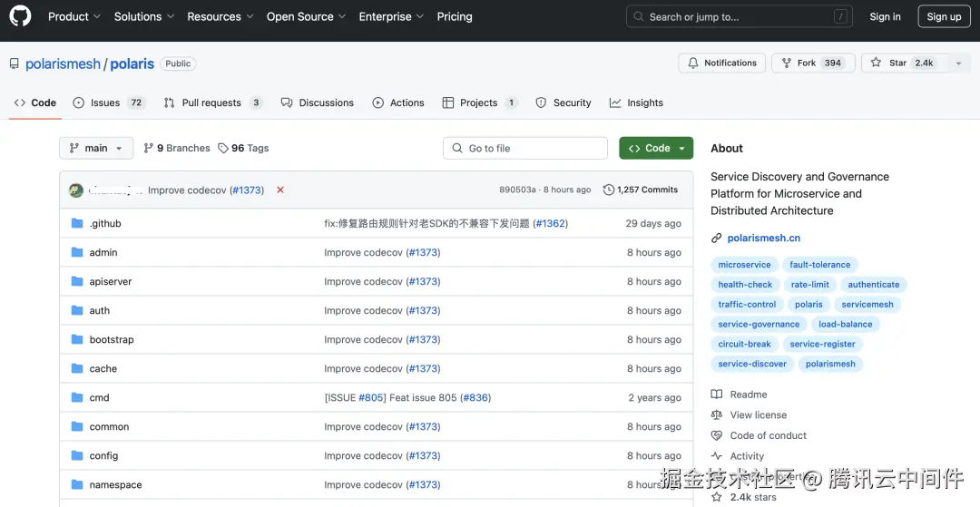
Task: Select the circuit-break topic tag
Action: tap(744, 344)
